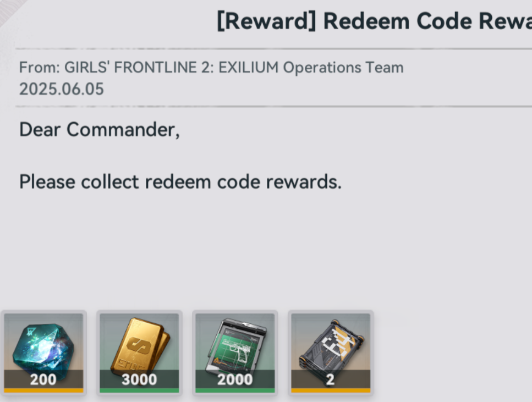Select the 'Please collect redeem code rewards' text
The width and height of the screenshot is (532, 402).
(180, 182)
